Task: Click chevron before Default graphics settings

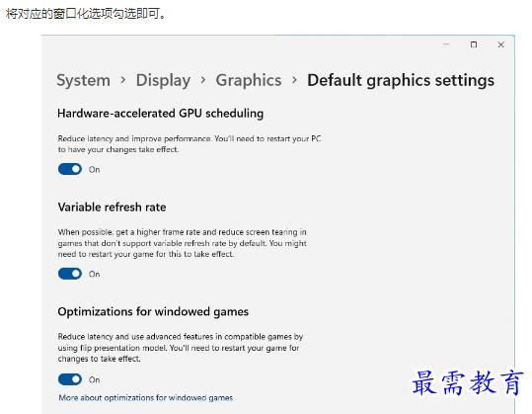Action: 294,80
